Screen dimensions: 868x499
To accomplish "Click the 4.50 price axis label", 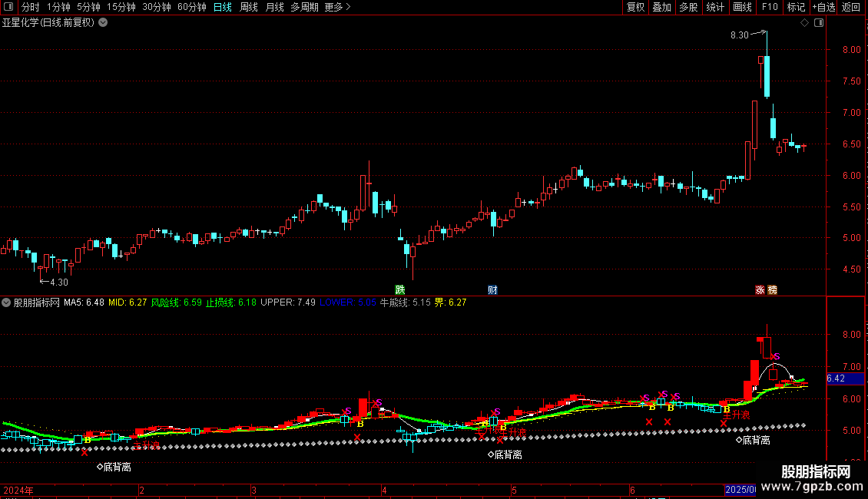I will (851, 269).
